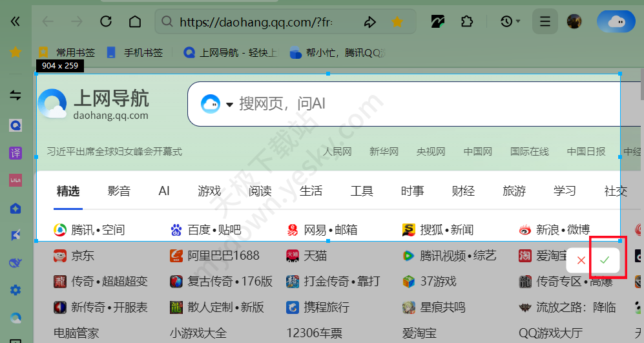Click the sidebar swap arrows icon
Viewport: 644px width, 343px height.
(x=16, y=96)
